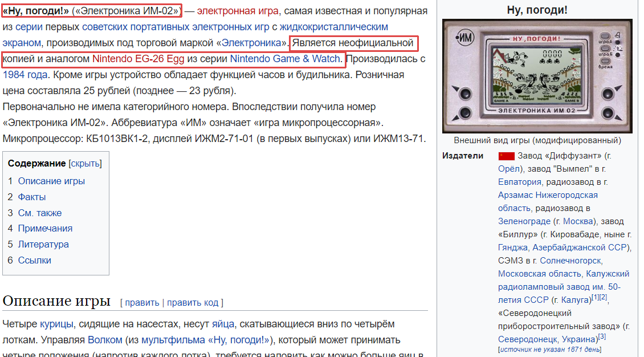Open the infobox photo of the Электроника ИМ-02
Screen dimensions: 644x357
(537, 76)
